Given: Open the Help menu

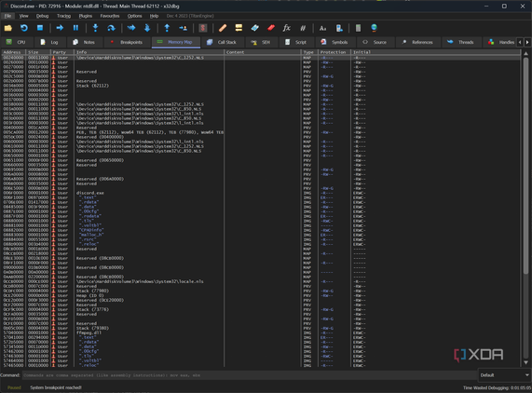Looking at the screenshot, I should click(154, 16).
